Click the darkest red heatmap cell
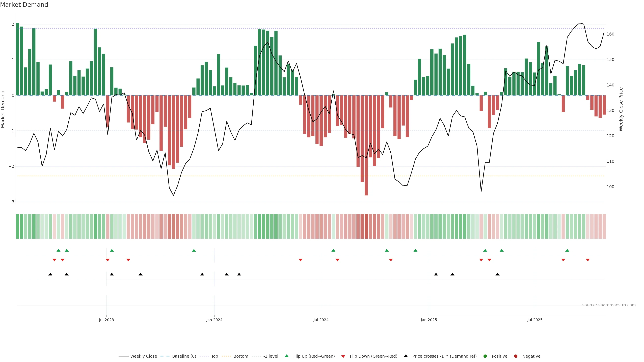This screenshot has height=362, width=644. pyautogui.click(x=366, y=226)
